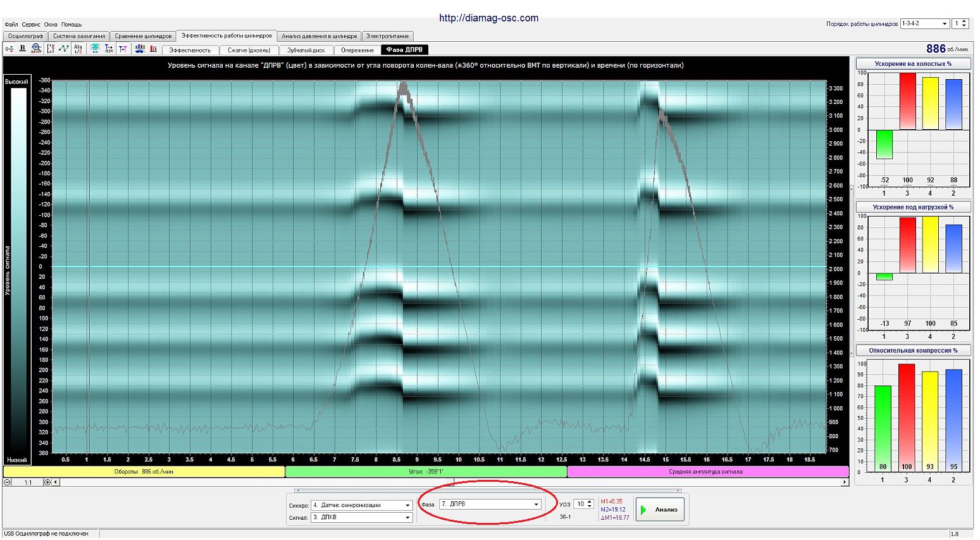This screenshot has height=540, width=980.
Task: Click the zoom out minus icon
Action: click(8, 482)
